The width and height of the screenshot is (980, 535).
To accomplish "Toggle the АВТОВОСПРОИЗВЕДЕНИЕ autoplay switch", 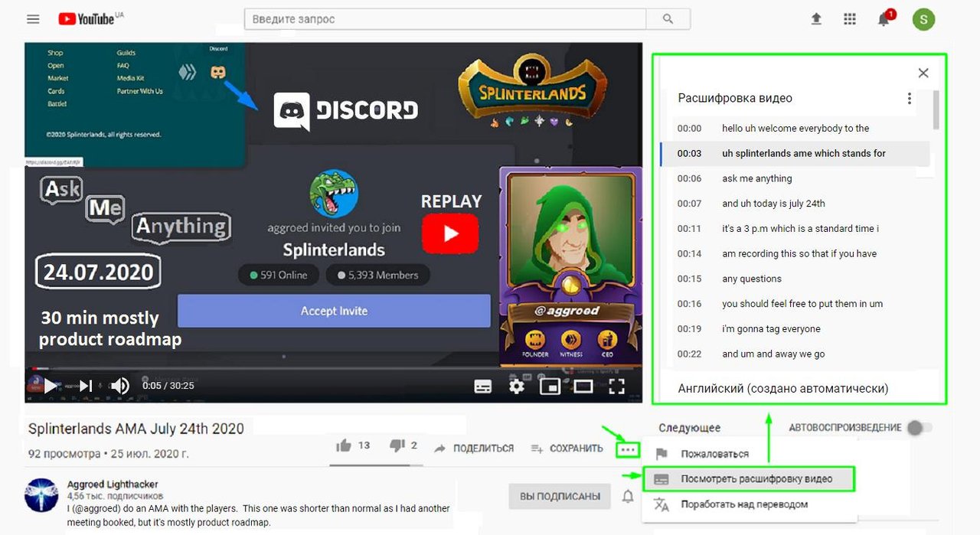I will [x=918, y=428].
